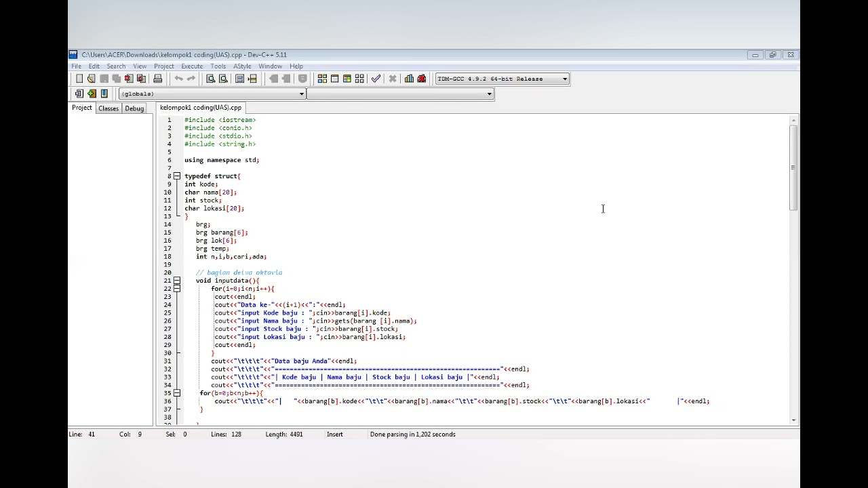Click the Compile & Run icon
The height and width of the screenshot is (488, 868).
pyautogui.click(x=347, y=79)
